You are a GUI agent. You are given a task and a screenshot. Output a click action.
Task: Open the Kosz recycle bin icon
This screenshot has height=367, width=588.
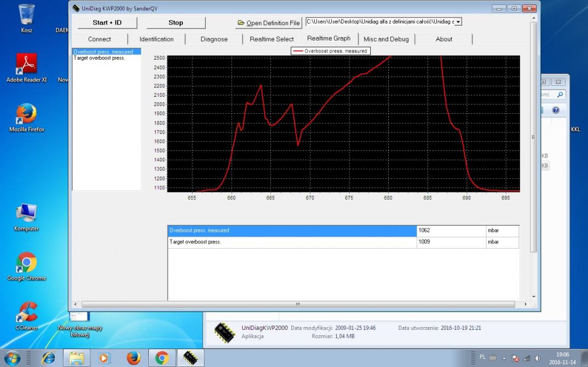pyautogui.click(x=26, y=15)
